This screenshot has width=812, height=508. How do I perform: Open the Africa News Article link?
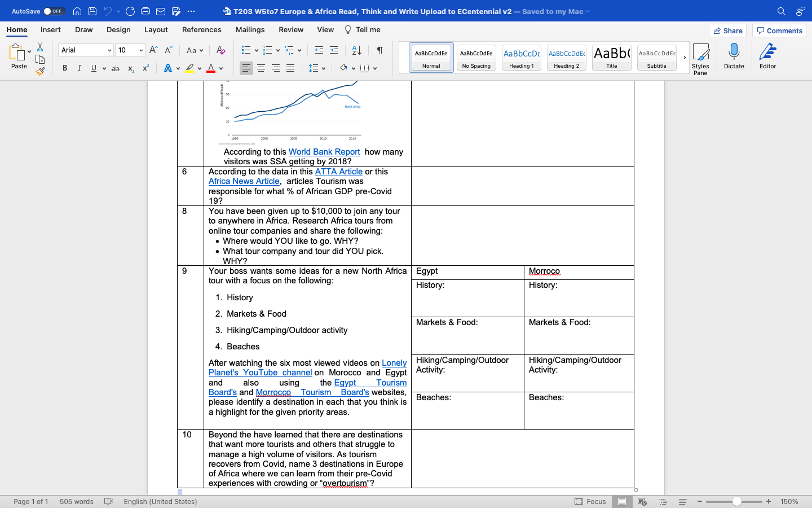[x=244, y=181]
